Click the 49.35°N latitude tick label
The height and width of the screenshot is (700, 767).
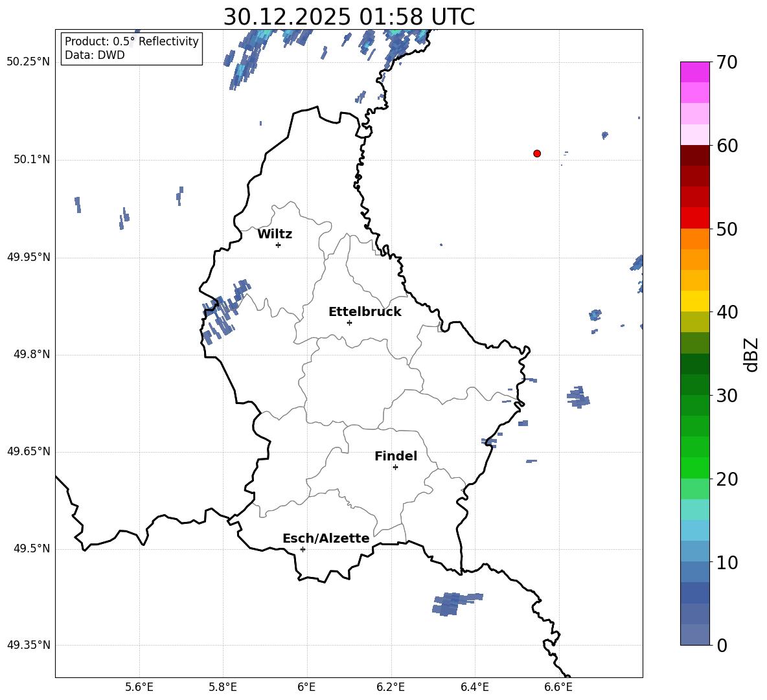tap(28, 645)
